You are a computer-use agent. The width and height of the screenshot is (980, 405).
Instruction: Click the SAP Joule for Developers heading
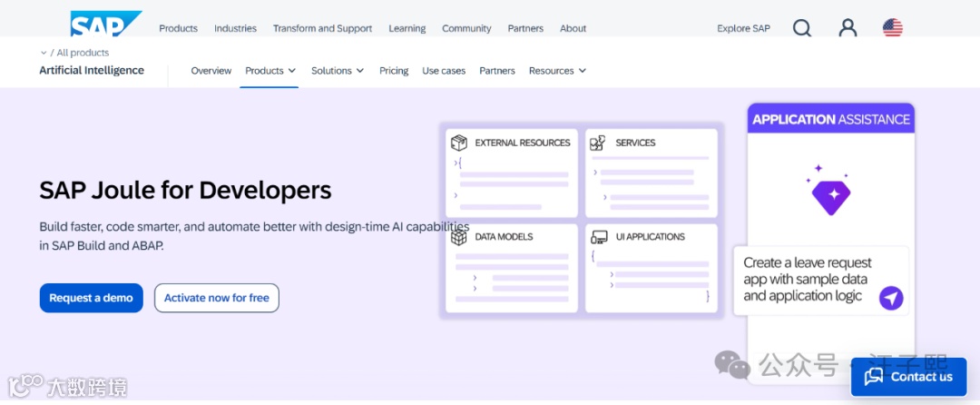185,191
